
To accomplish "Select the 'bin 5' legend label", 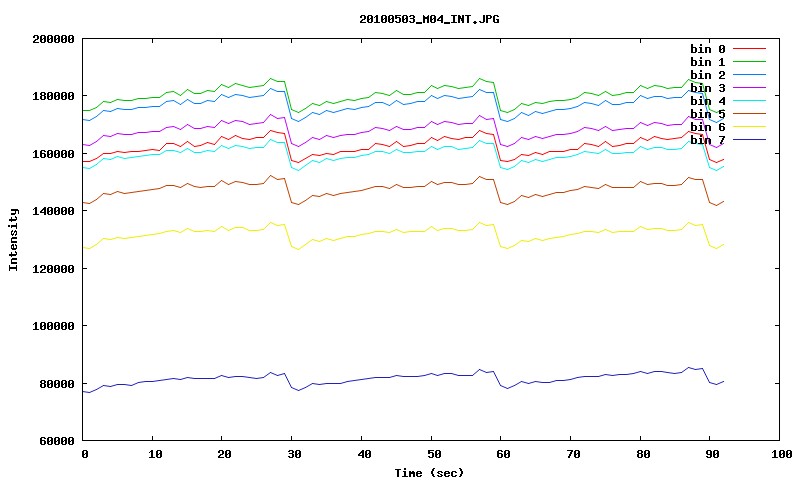I will click(x=708, y=114).
